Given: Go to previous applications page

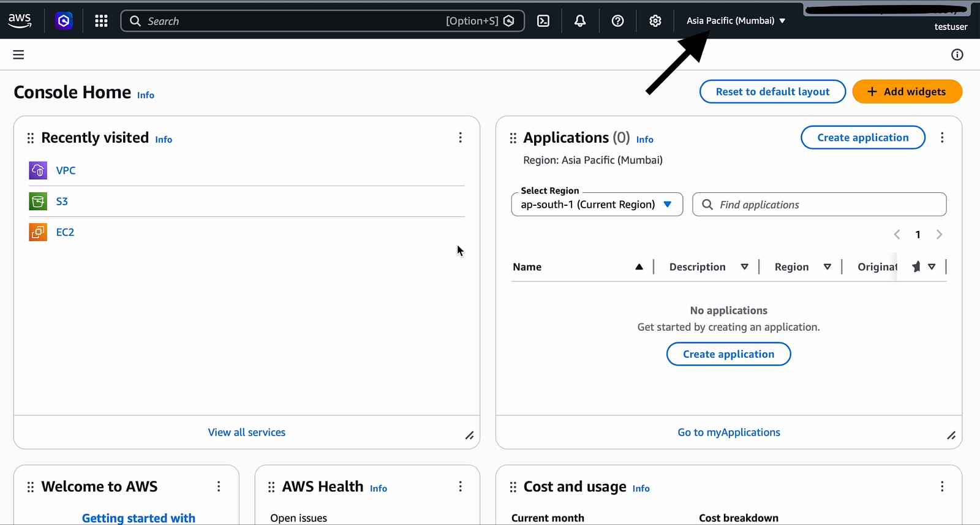Looking at the screenshot, I should coord(897,235).
